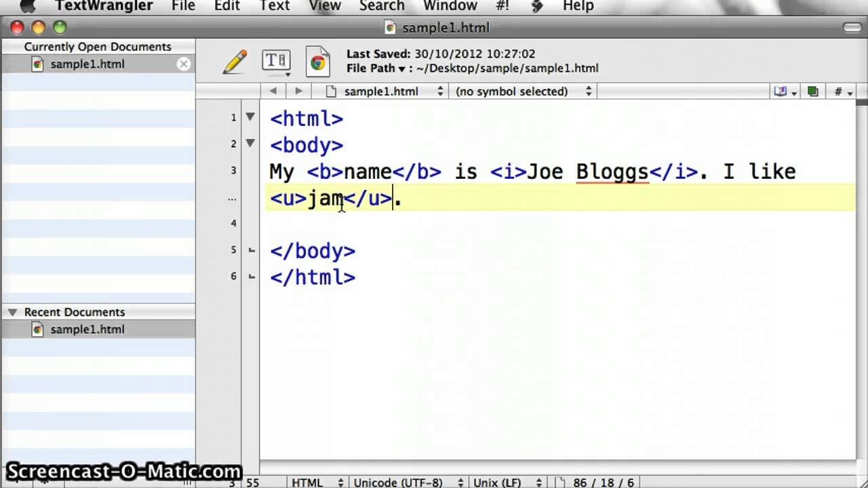The width and height of the screenshot is (868, 488).
Task: Open the Edit menu
Action: 226,6
